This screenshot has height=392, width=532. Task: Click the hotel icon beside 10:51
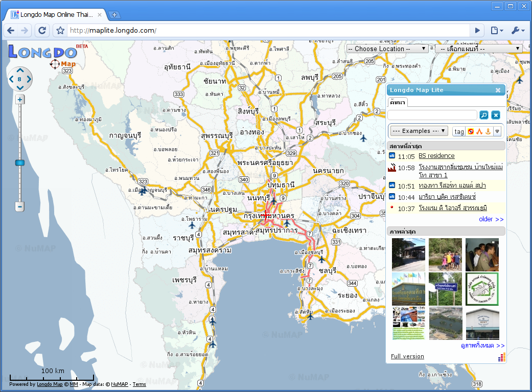click(x=392, y=185)
